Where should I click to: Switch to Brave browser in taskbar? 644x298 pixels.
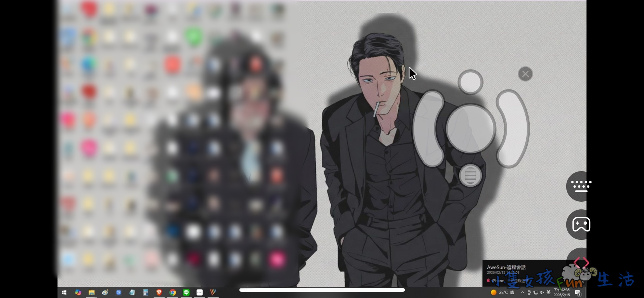pos(159,292)
